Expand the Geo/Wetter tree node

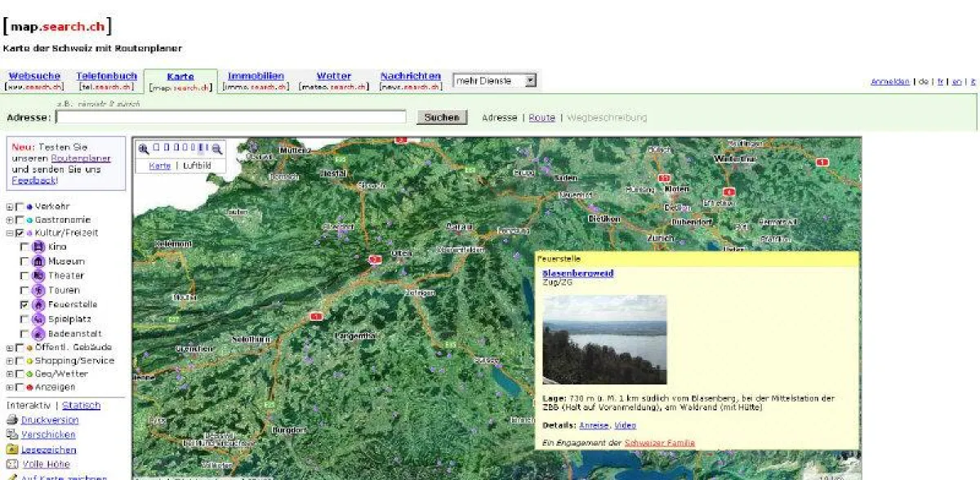(x=10, y=374)
